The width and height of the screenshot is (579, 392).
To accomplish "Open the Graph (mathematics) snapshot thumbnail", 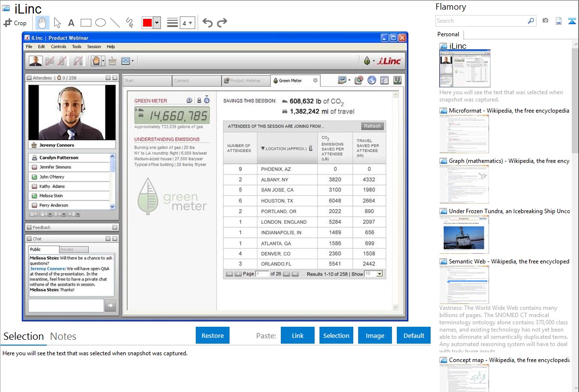I will pyautogui.click(x=464, y=184).
